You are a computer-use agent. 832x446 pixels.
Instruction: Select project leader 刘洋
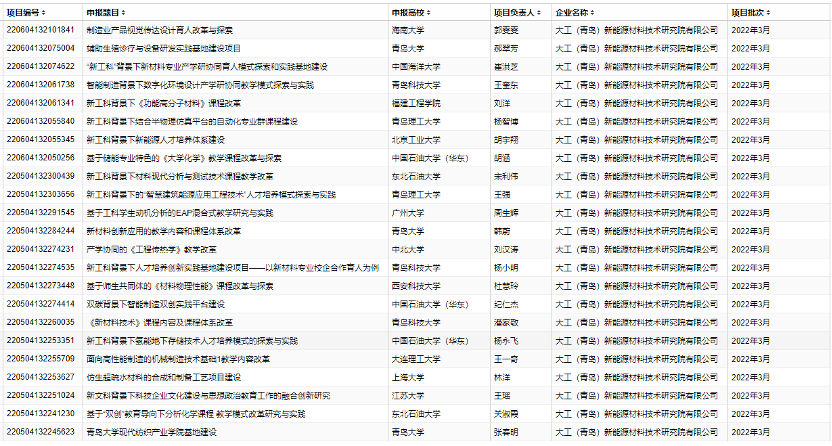click(x=502, y=103)
